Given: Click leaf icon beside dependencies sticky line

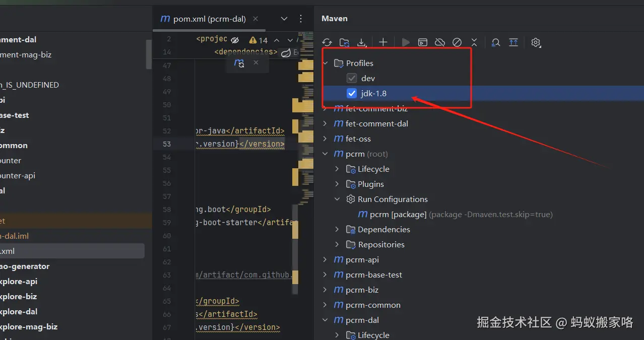Looking at the screenshot, I should pyautogui.click(x=286, y=52).
